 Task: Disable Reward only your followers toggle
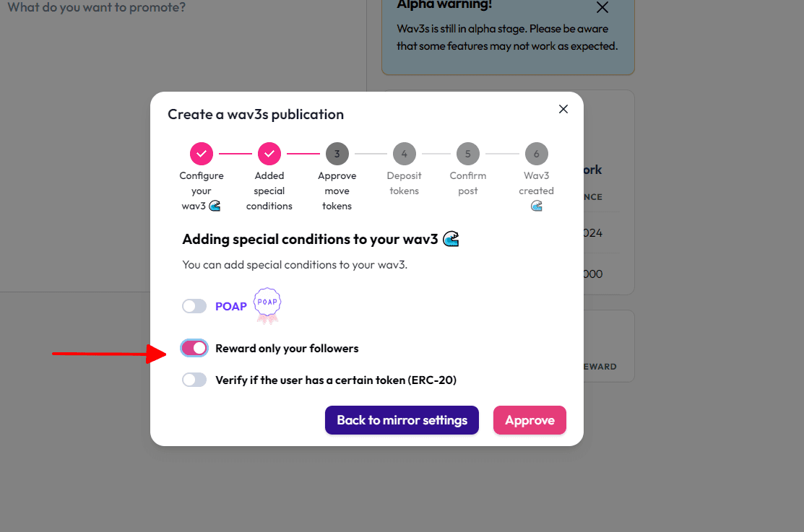194,348
